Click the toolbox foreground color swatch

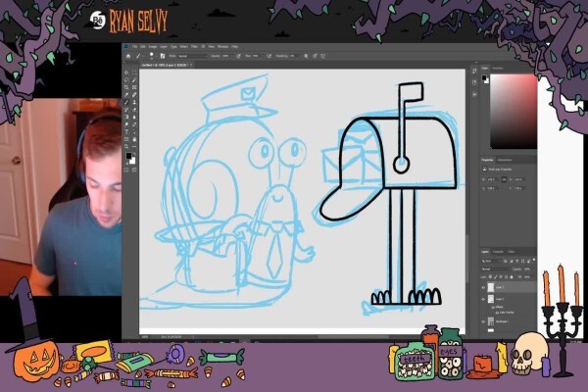coord(128,155)
